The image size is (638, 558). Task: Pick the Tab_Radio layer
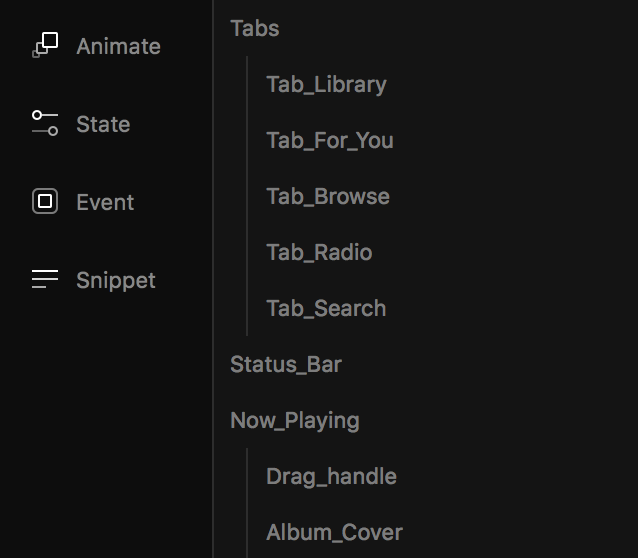319,252
